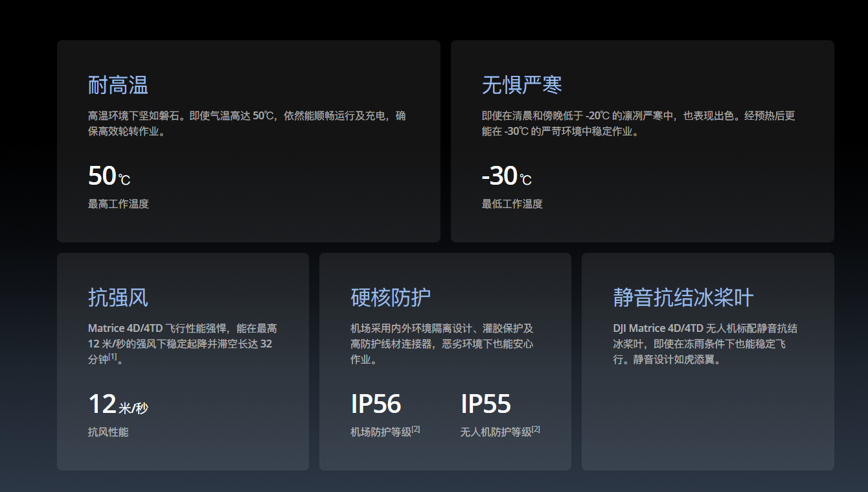Click the 50℃ maximum temperature value

[109, 176]
